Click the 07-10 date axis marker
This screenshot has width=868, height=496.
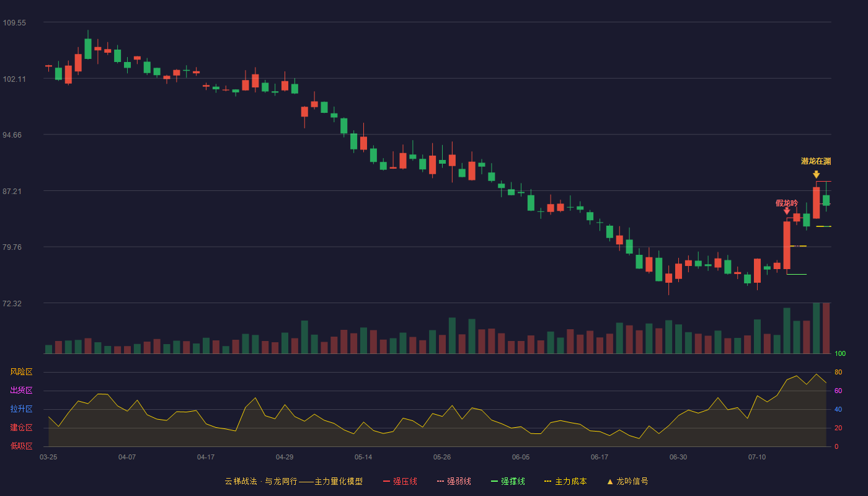tap(757, 457)
